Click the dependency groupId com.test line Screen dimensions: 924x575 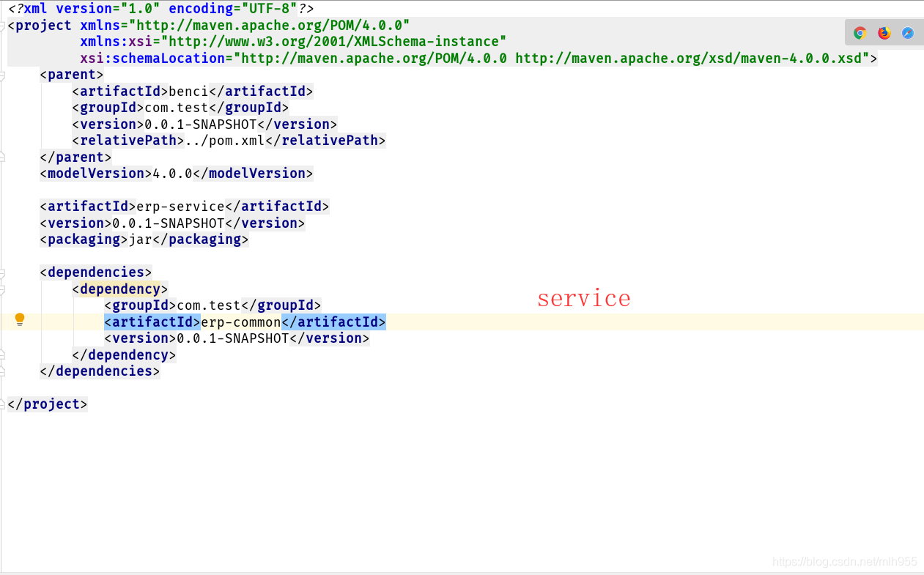pos(212,305)
